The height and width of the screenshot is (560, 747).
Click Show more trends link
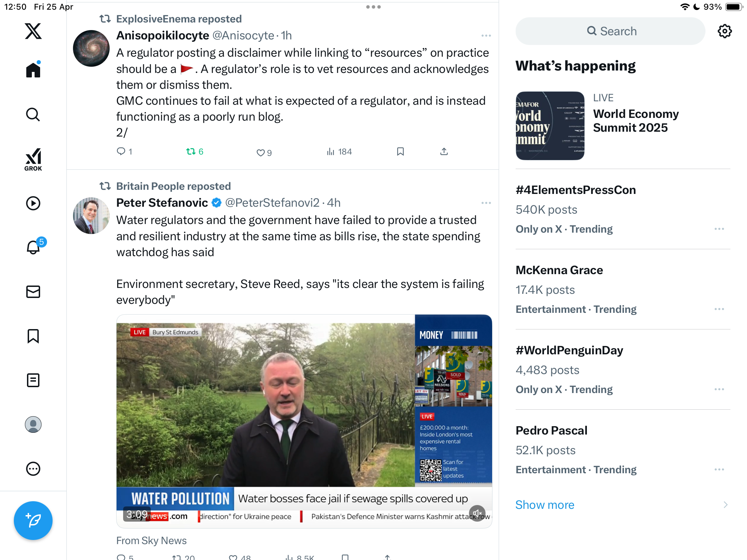(545, 505)
